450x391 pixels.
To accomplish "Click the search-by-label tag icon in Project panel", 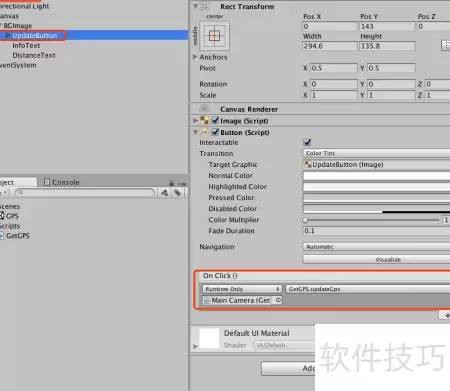I will tap(177, 193).
